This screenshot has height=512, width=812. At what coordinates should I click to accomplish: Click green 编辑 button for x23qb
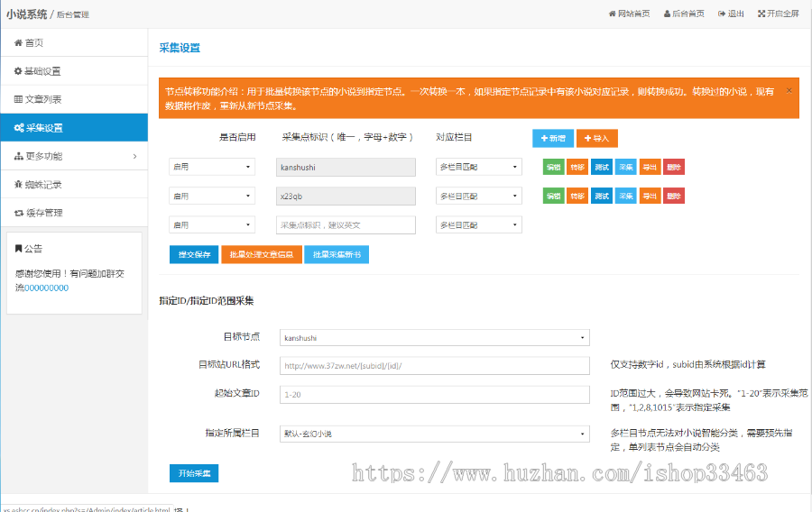point(553,196)
